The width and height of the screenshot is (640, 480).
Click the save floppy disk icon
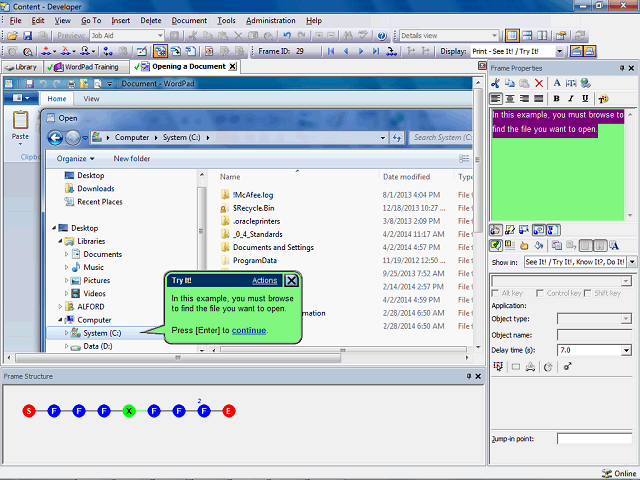(27, 36)
